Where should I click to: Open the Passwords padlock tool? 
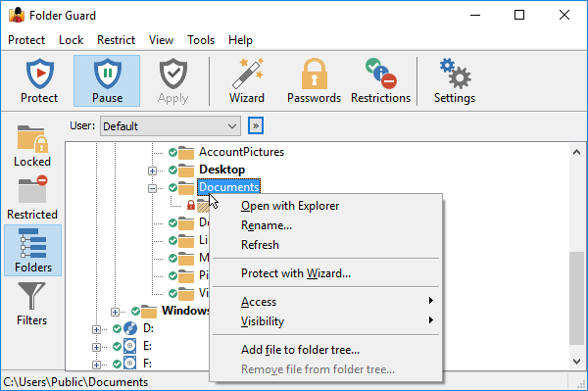pyautogui.click(x=314, y=80)
